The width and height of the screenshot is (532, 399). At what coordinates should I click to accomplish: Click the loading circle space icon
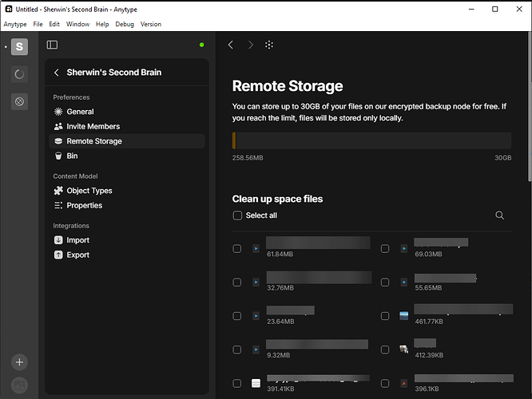[19, 74]
